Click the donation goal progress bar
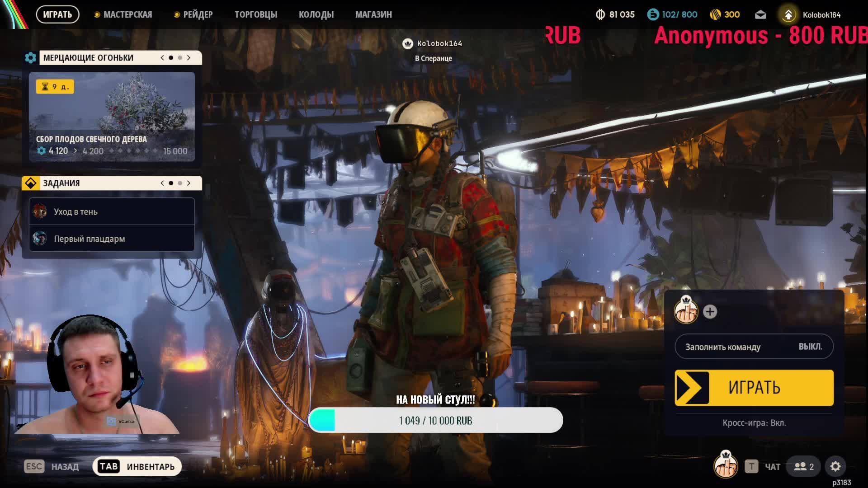Viewport: 868px width, 488px height. tap(435, 420)
